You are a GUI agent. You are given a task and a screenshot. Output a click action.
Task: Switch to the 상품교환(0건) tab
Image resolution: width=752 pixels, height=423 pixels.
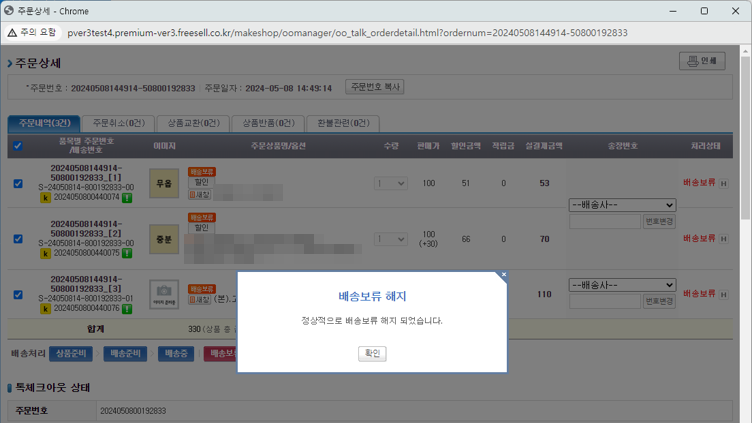(193, 123)
